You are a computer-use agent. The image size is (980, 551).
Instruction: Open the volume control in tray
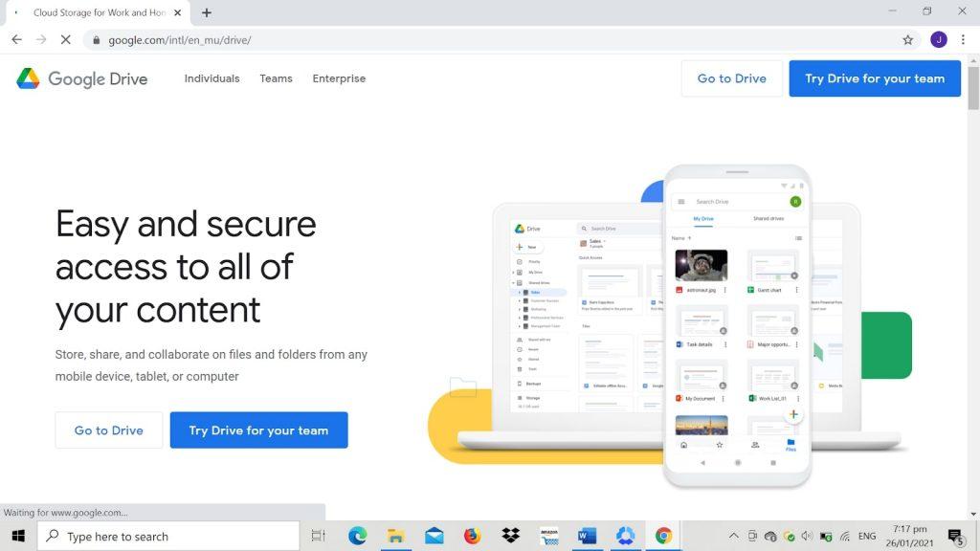tap(807, 536)
